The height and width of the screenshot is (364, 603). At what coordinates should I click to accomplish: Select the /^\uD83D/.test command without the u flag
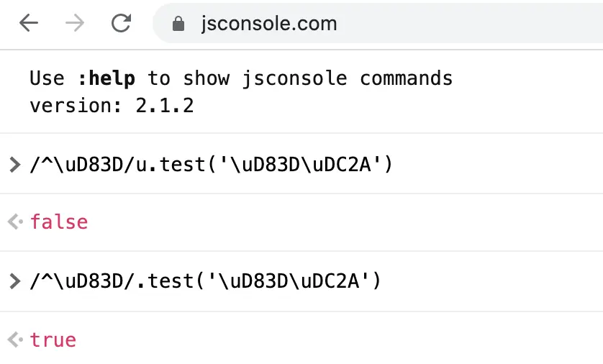coord(205,281)
